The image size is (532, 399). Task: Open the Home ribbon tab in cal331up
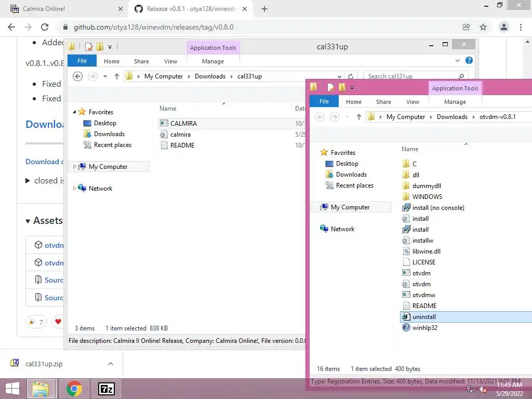click(111, 61)
